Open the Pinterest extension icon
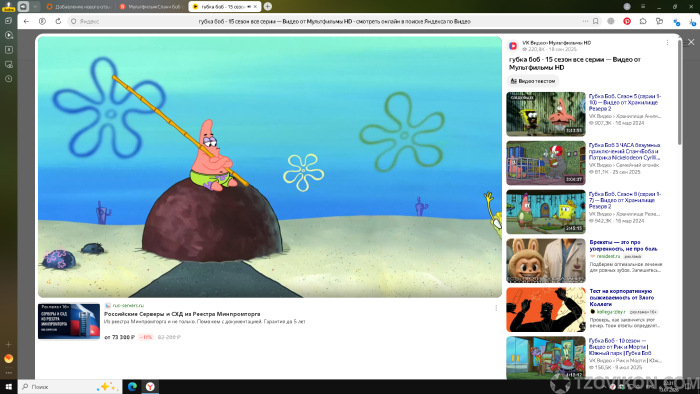Screen dimensions: 700x394 pos(627,21)
